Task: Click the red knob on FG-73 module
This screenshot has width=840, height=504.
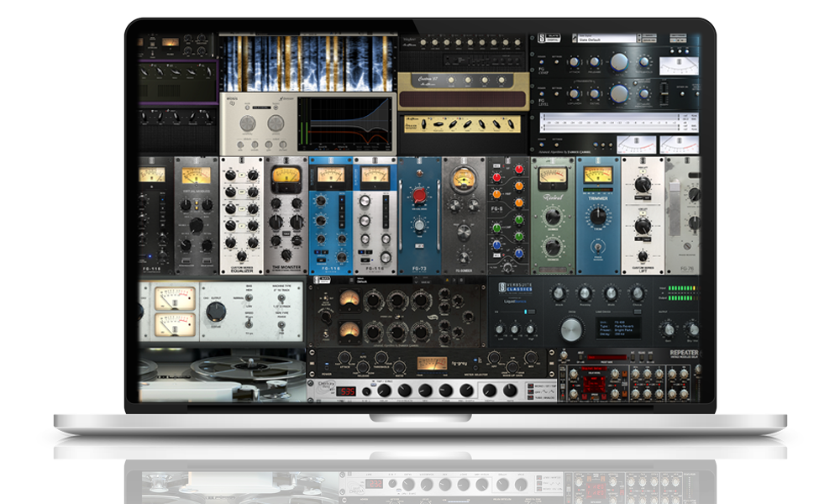Action: point(420,195)
